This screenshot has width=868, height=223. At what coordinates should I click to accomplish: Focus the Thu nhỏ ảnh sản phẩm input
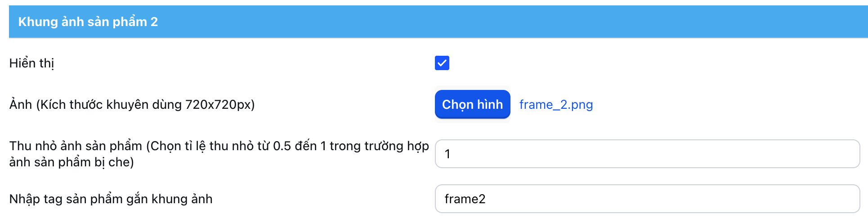(x=647, y=154)
